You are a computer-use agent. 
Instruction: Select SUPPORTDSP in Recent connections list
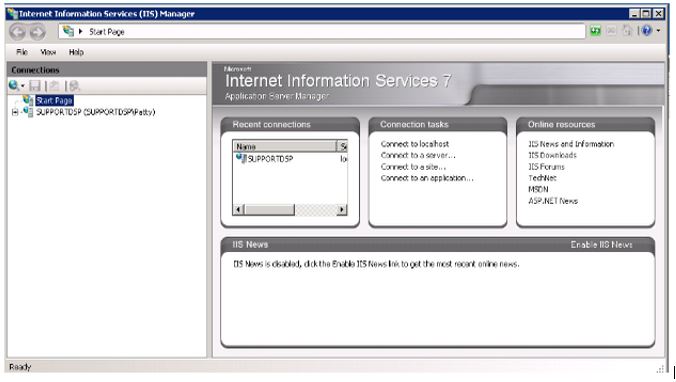(x=270, y=159)
